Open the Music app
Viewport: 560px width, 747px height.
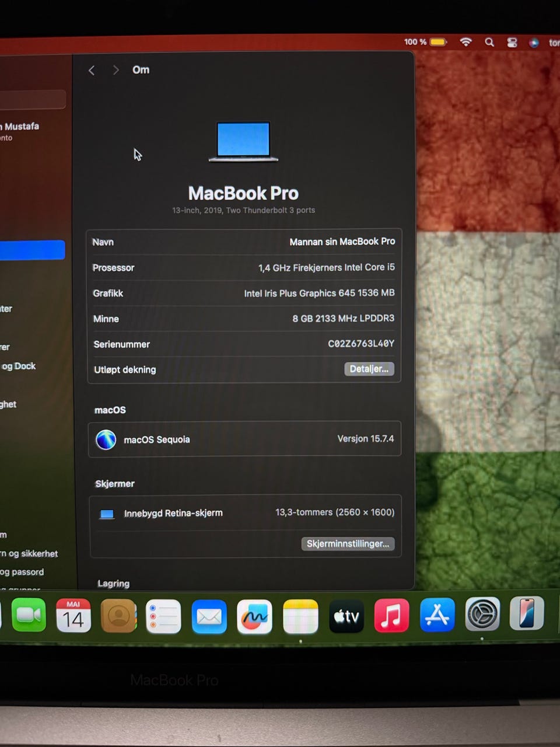(391, 615)
